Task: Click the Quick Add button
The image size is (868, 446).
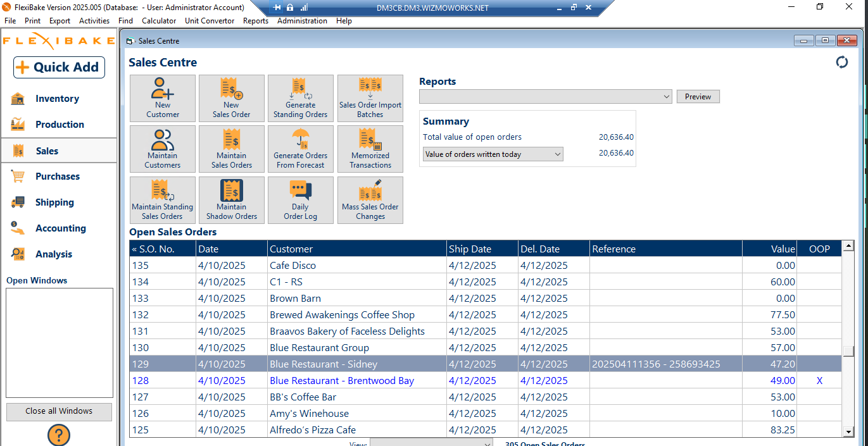Action: pyautogui.click(x=59, y=67)
